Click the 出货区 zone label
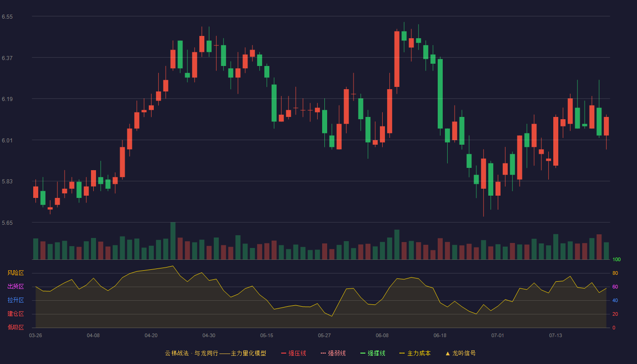Image resolution: width=637 pixels, height=364 pixels. click(16, 287)
